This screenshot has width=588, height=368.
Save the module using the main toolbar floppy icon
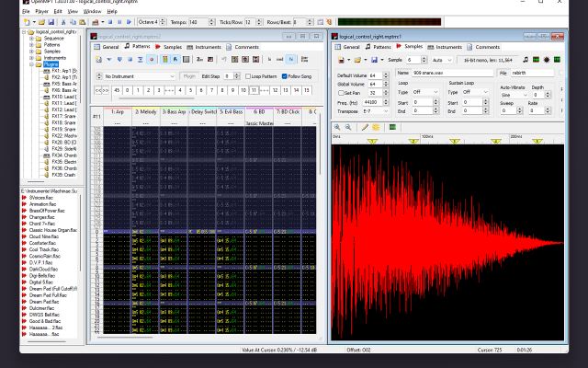51,22
